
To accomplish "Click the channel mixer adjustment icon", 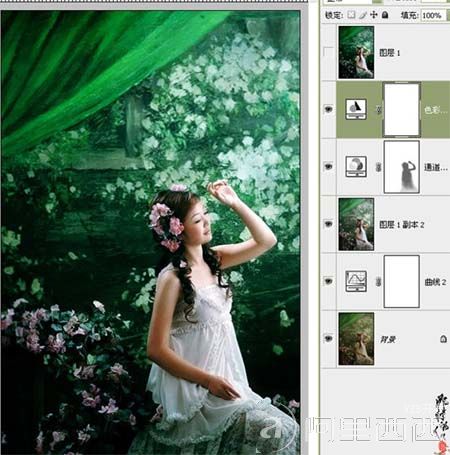I will pyautogui.click(x=356, y=166).
